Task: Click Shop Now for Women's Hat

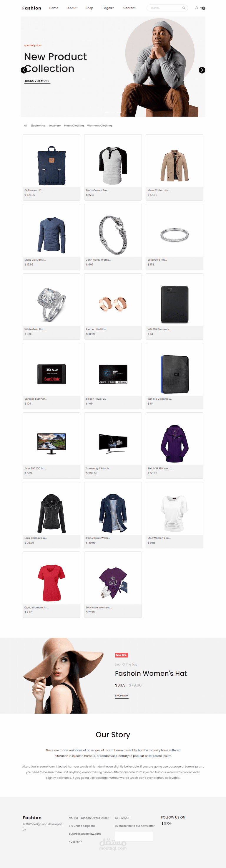Action: [122, 695]
